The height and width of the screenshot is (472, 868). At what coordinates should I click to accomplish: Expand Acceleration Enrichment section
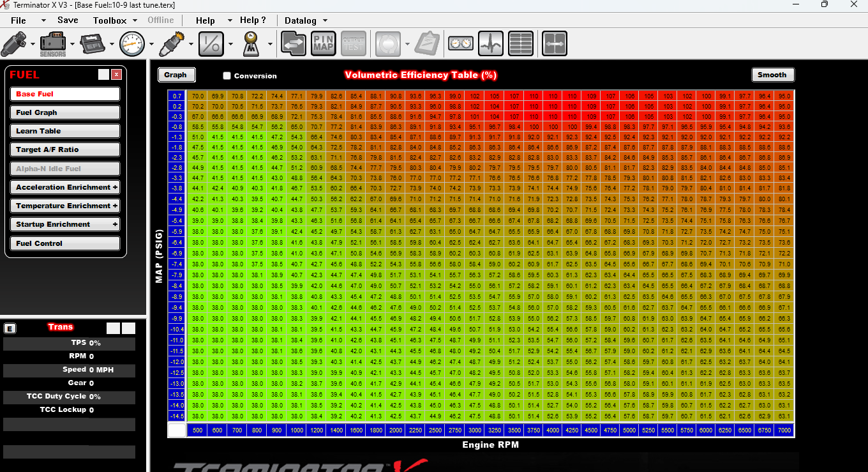click(x=65, y=187)
